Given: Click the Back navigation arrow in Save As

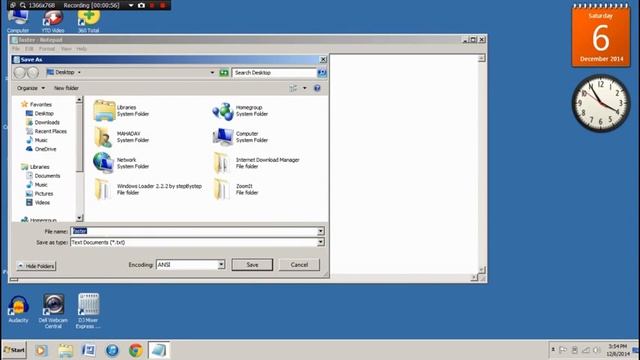Looking at the screenshot, I should [x=20, y=73].
